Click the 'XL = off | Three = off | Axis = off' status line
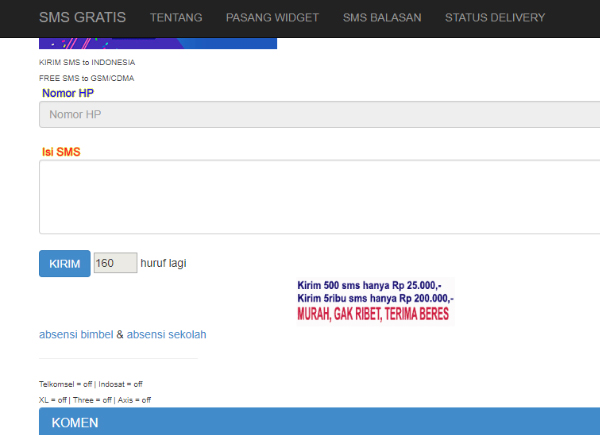This screenshot has height=435, width=600. 95,400
